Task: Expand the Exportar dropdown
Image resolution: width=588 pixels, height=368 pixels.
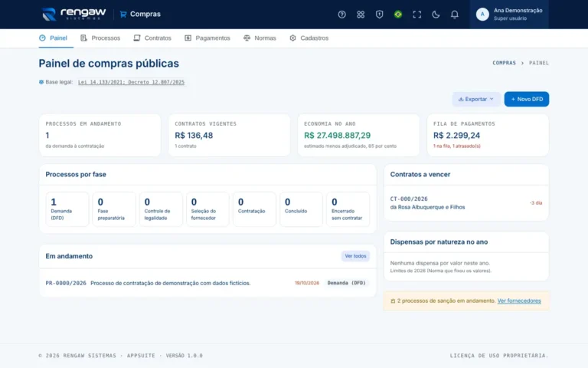Action: coord(476,99)
